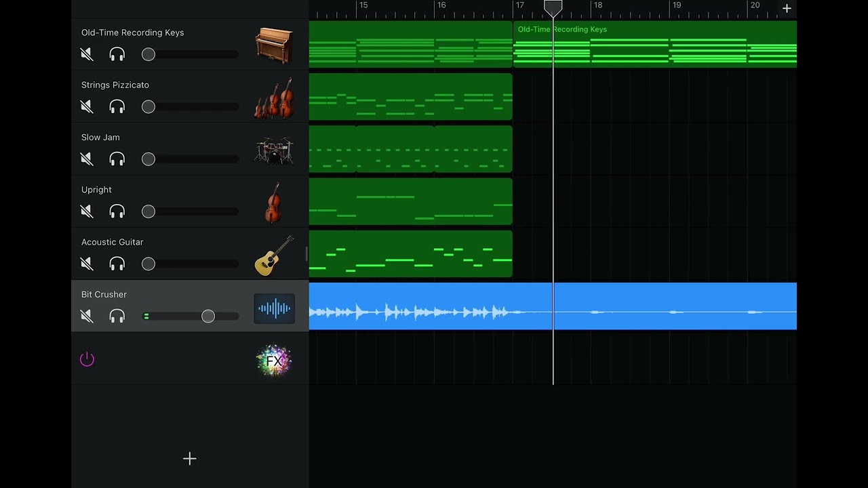Screen dimensions: 868x488
Task: Select the 'Slow Jam' track name
Action: point(100,137)
